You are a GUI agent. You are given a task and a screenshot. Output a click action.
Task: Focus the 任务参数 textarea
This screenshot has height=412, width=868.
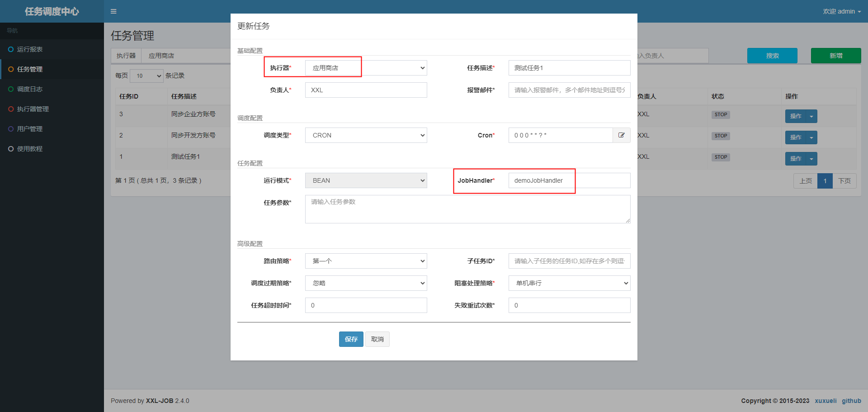pyautogui.click(x=468, y=209)
